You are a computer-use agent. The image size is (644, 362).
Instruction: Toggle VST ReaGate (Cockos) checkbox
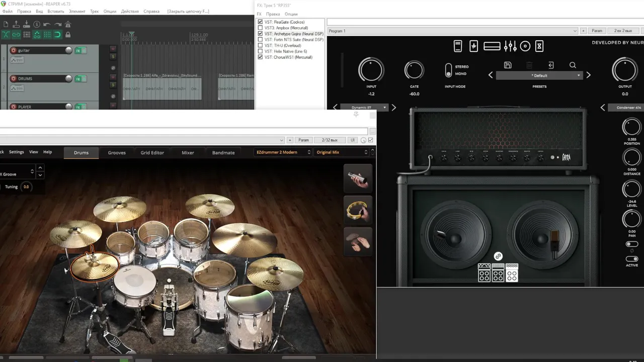260,22
